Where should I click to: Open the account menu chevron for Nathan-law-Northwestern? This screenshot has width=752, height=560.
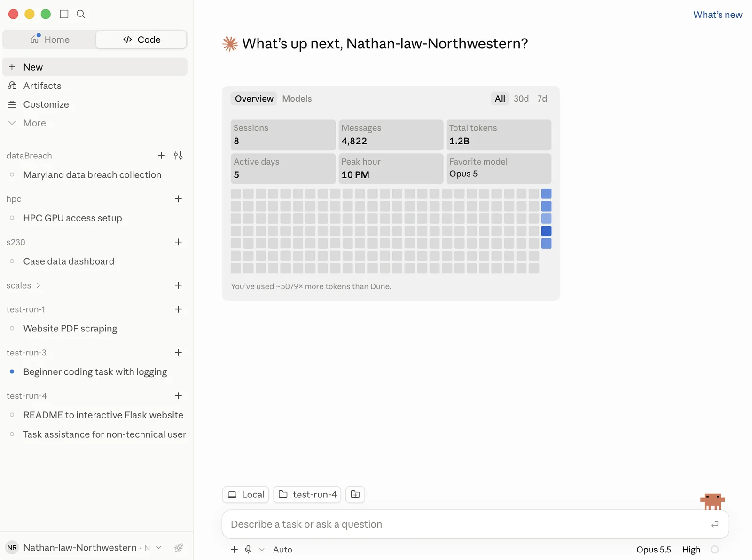coord(159,548)
